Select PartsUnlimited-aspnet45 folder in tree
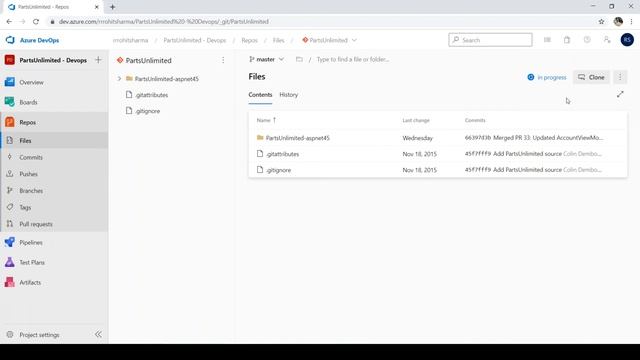Viewport: 640px width, 360px height. pyautogui.click(x=167, y=79)
